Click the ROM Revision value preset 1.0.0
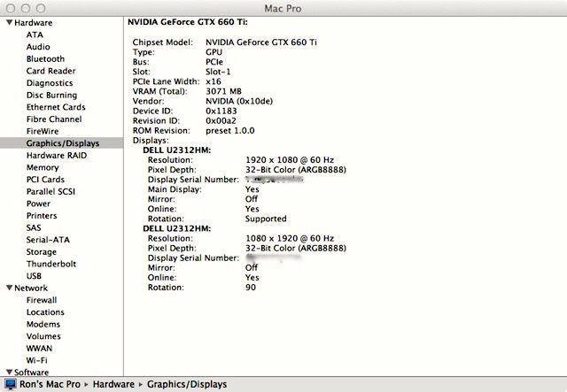This screenshot has width=567, height=392. [230, 130]
